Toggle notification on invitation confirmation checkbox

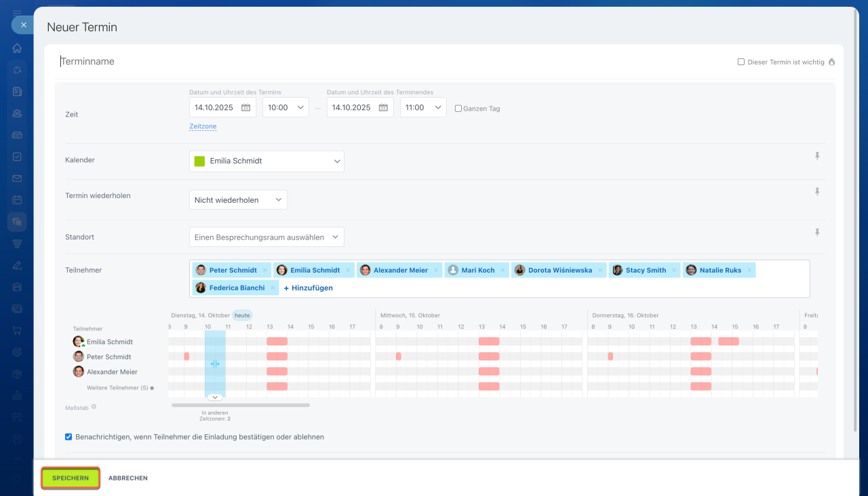[x=68, y=437]
